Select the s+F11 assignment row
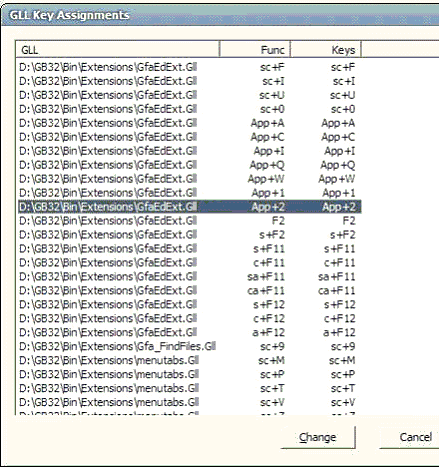The width and height of the screenshot is (440, 468). pyautogui.click(x=189, y=249)
